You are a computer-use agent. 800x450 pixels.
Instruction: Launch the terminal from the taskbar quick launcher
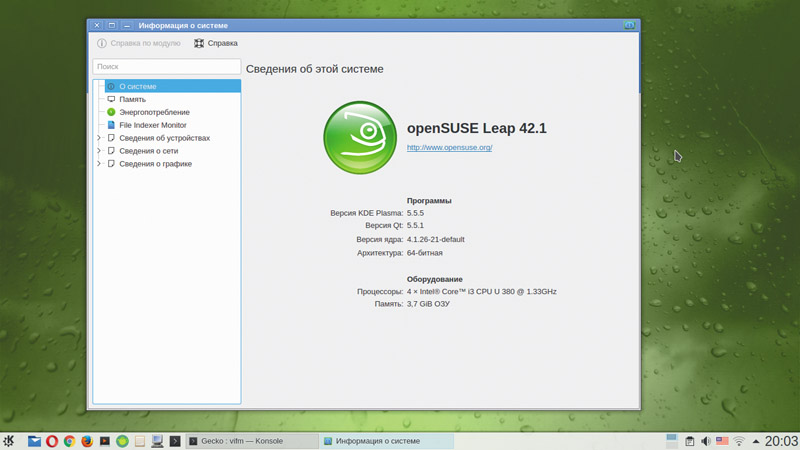(175, 441)
